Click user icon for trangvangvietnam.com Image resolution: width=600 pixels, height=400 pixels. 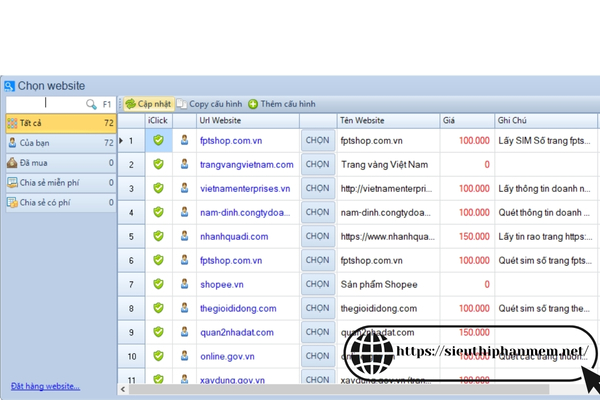[184, 164]
